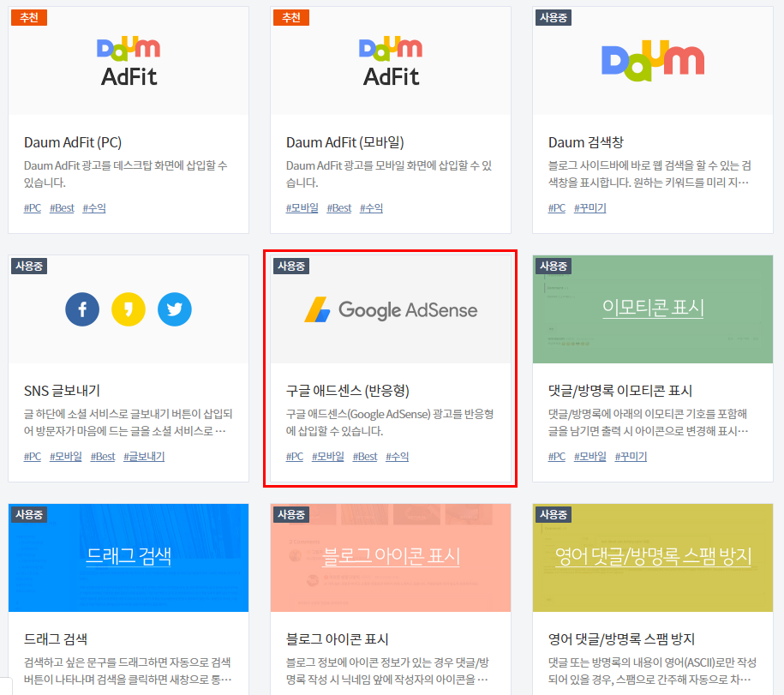Click #모바일 tag in 구글 애드센스 card
784x695 pixels.
click(328, 457)
